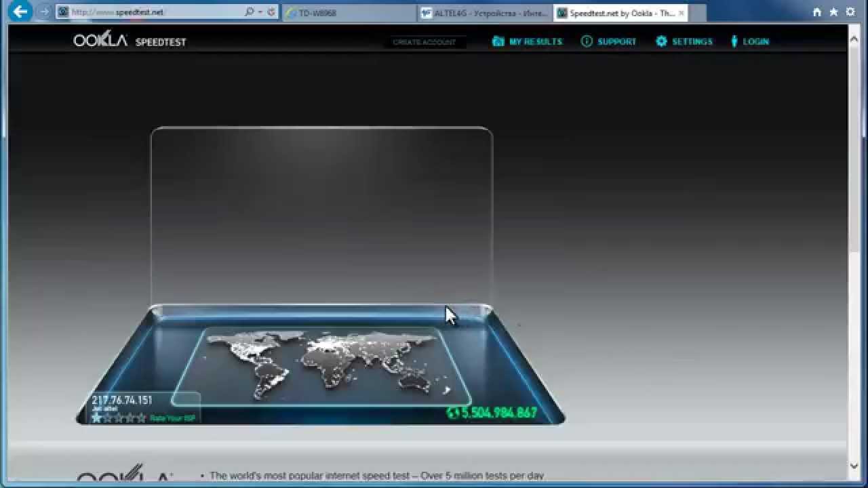Click the globe icon beside test counter
Image resolution: width=868 pixels, height=488 pixels.
(x=452, y=413)
